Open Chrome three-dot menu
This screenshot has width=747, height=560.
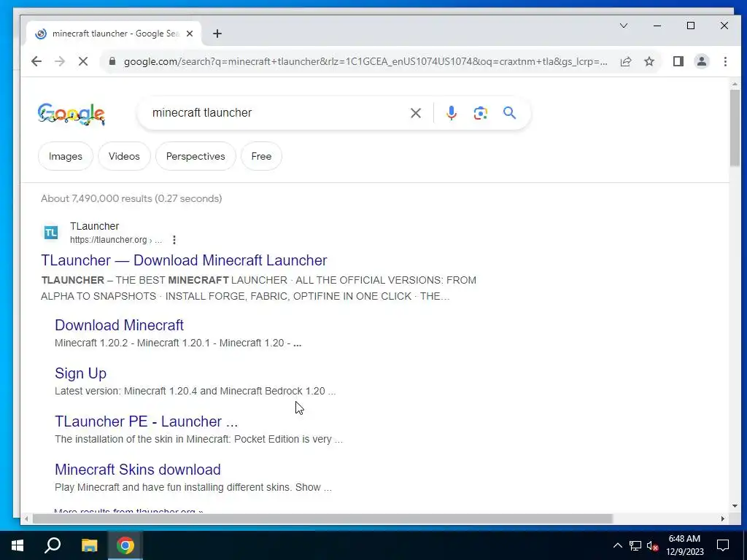click(x=725, y=61)
